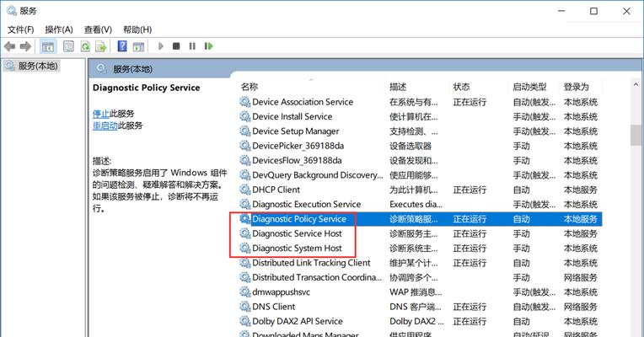Open the Properties toolbar icon
This screenshot has width=644, height=337.
point(68,46)
